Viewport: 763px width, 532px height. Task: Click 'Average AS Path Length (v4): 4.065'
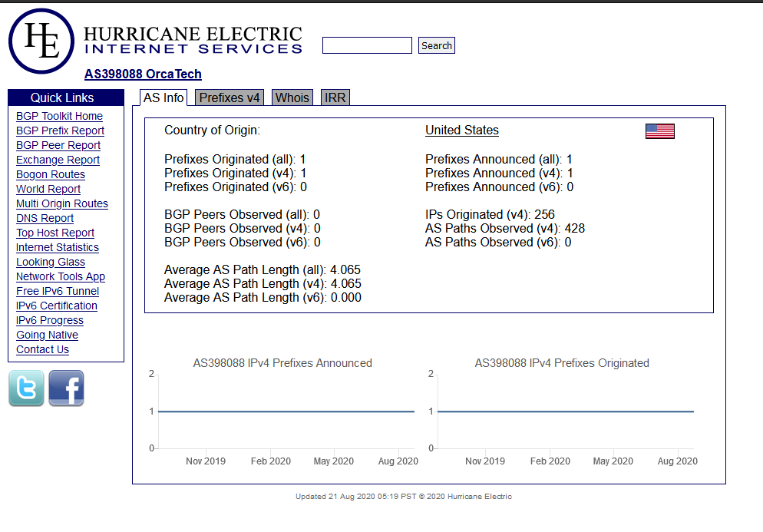263,283
